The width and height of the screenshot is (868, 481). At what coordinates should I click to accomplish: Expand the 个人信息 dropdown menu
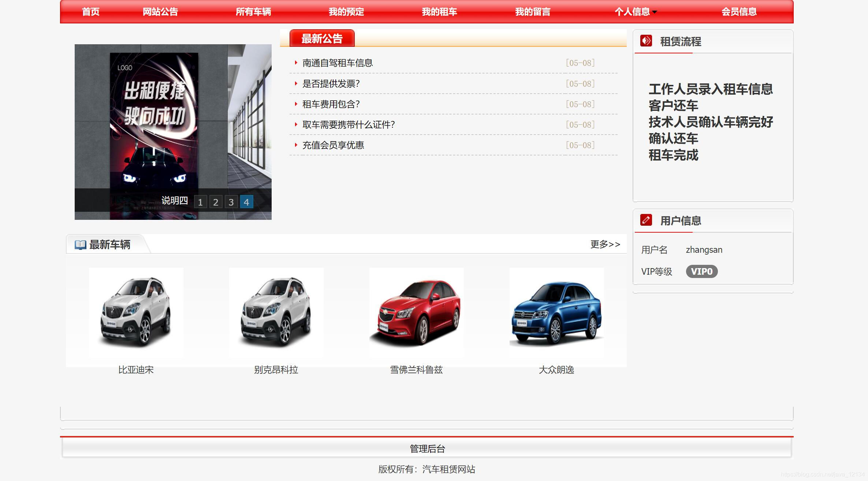point(636,12)
